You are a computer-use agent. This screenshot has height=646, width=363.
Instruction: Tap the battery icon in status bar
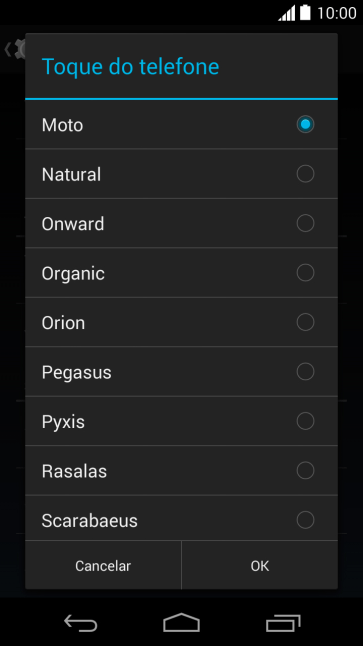pos(305,13)
